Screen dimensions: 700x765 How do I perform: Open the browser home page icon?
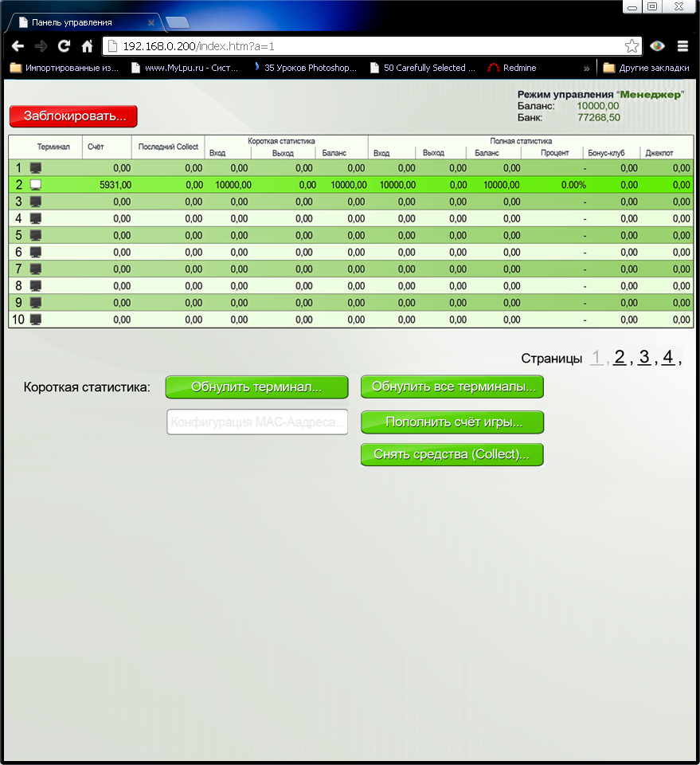(88, 46)
